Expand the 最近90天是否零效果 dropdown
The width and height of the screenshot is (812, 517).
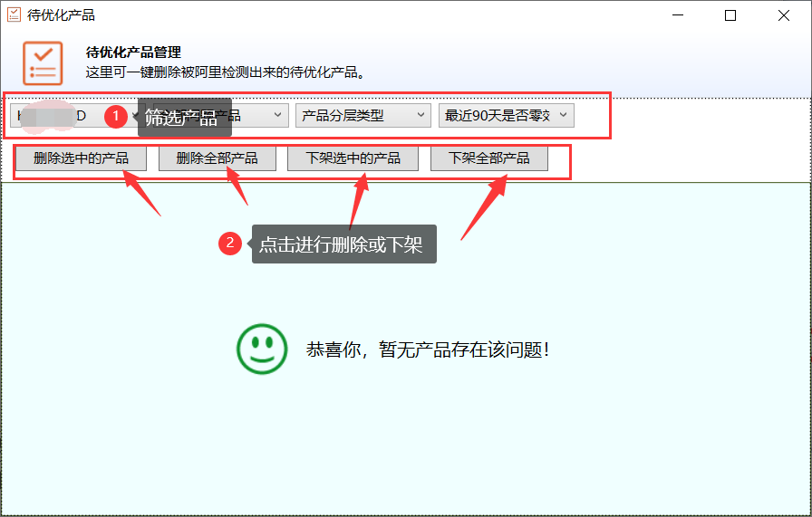pyautogui.click(x=506, y=116)
